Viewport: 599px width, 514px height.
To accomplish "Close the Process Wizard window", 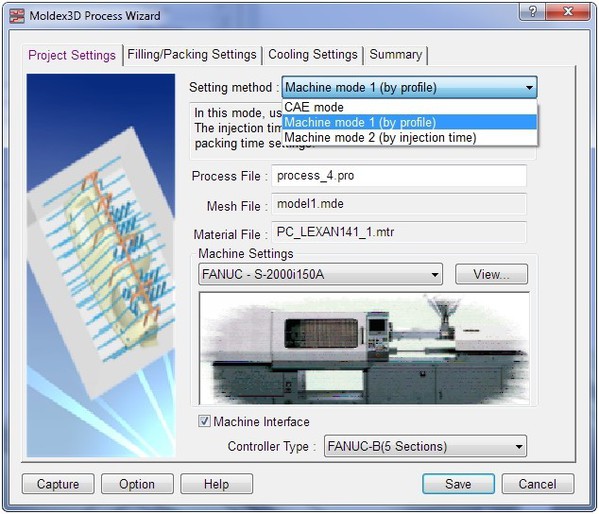I will click(x=568, y=11).
